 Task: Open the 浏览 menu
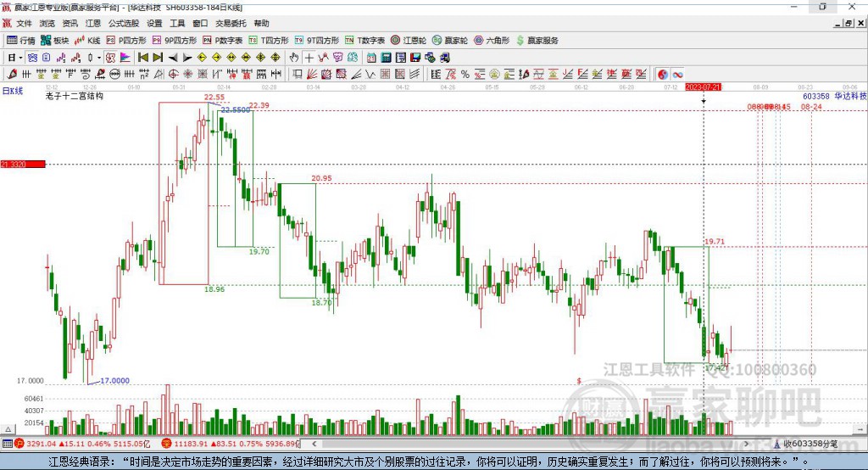tap(47, 23)
